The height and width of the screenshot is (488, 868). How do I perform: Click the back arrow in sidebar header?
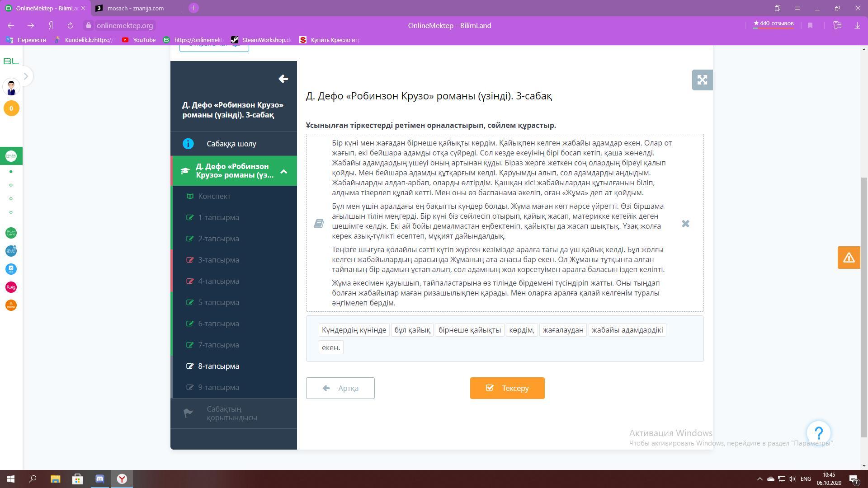pos(283,79)
